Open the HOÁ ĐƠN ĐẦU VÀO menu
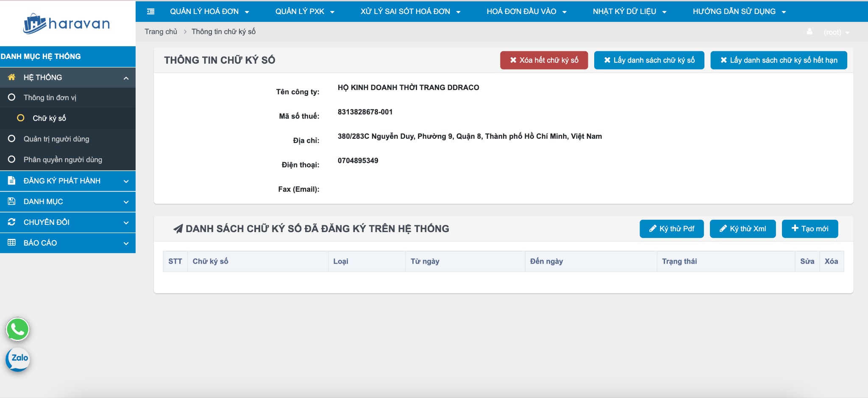The height and width of the screenshot is (398, 868). coord(526,11)
